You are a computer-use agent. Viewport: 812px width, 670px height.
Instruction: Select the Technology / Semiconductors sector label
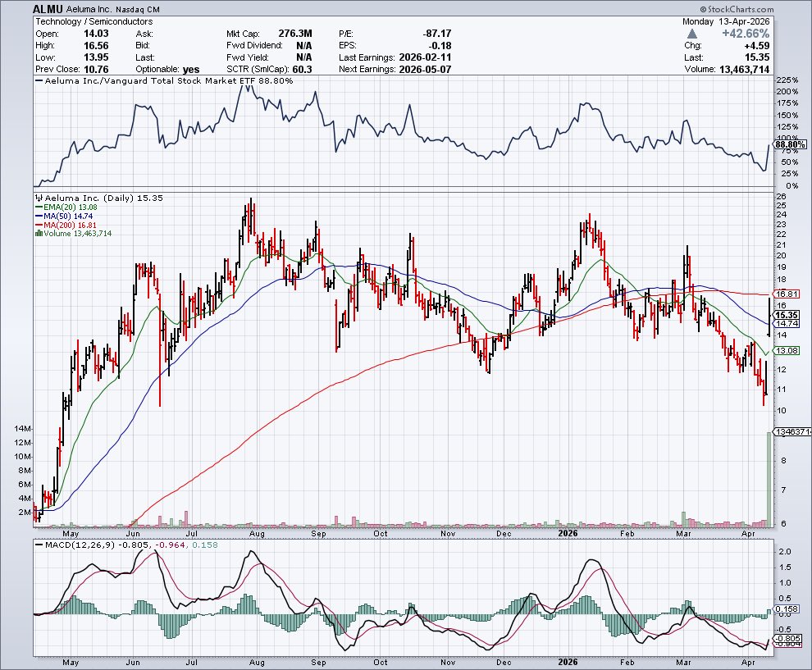point(94,22)
